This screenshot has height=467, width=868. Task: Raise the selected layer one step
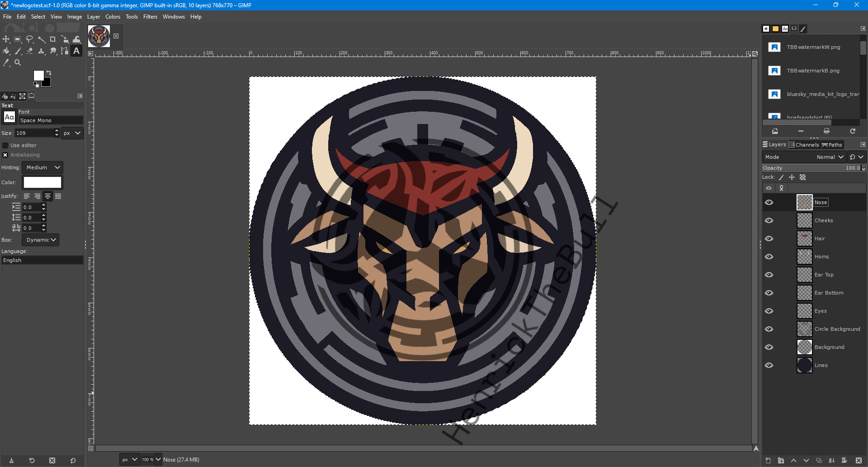[x=793, y=461]
